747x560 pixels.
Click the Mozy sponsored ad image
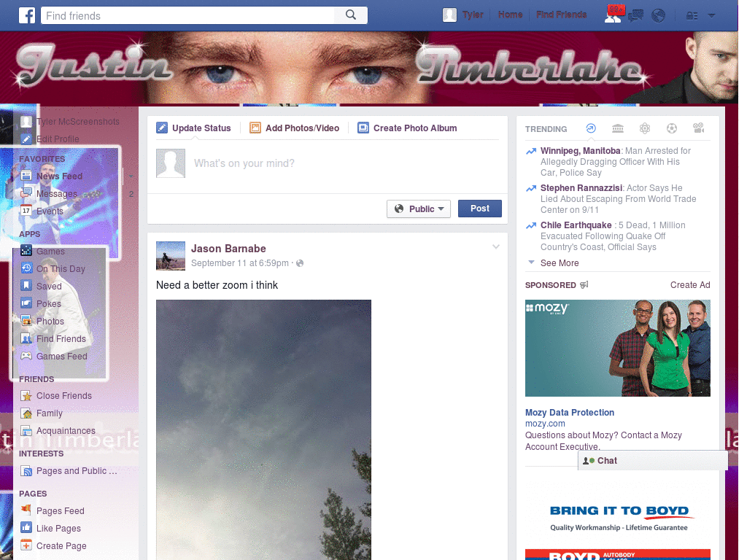[617, 348]
